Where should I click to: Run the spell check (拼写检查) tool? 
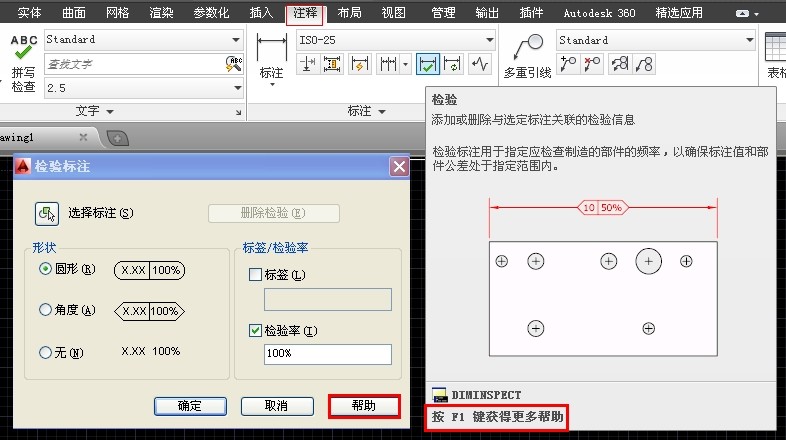24,63
